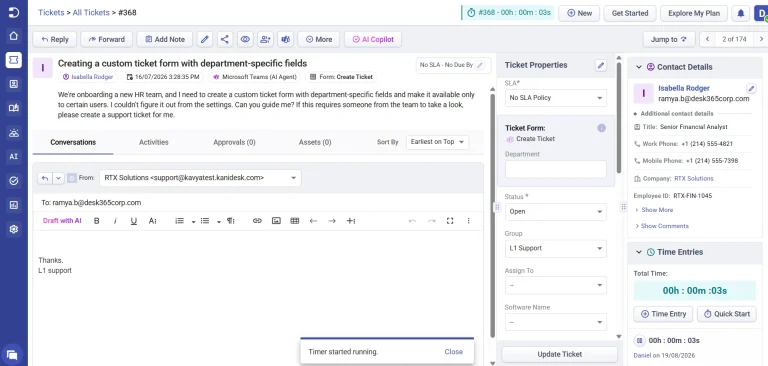Toggle bold formatting in editor
The image size is (768, 366).
[96, 221]
